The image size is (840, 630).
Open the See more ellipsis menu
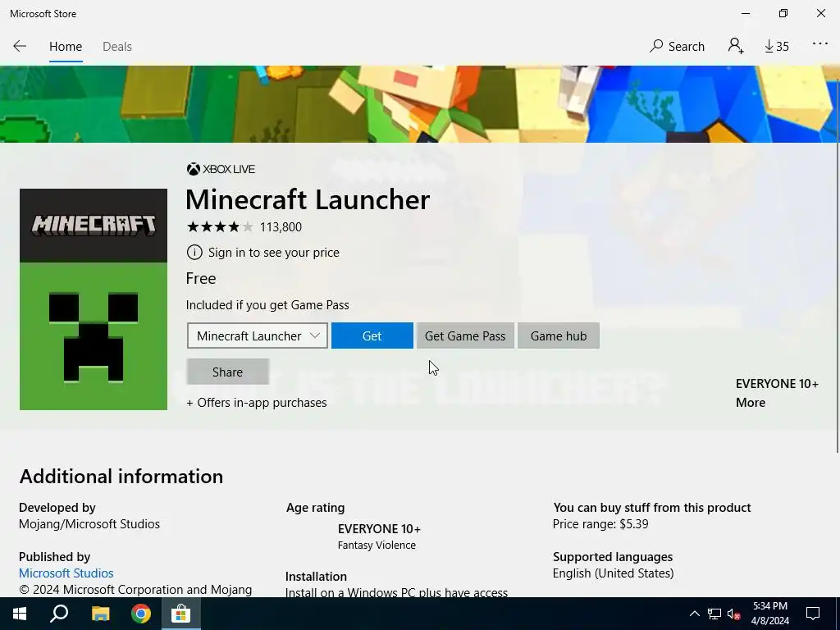click(x=820, y=44)
